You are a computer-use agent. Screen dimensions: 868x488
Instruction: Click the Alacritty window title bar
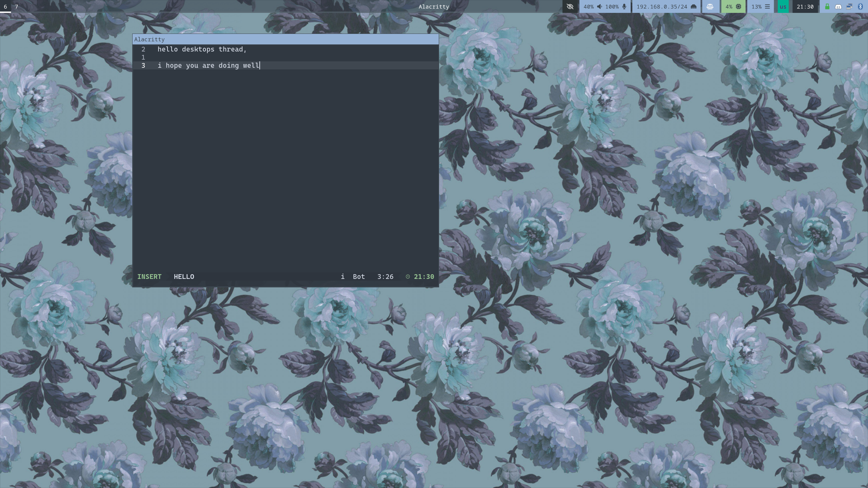(x=285, y=39)
